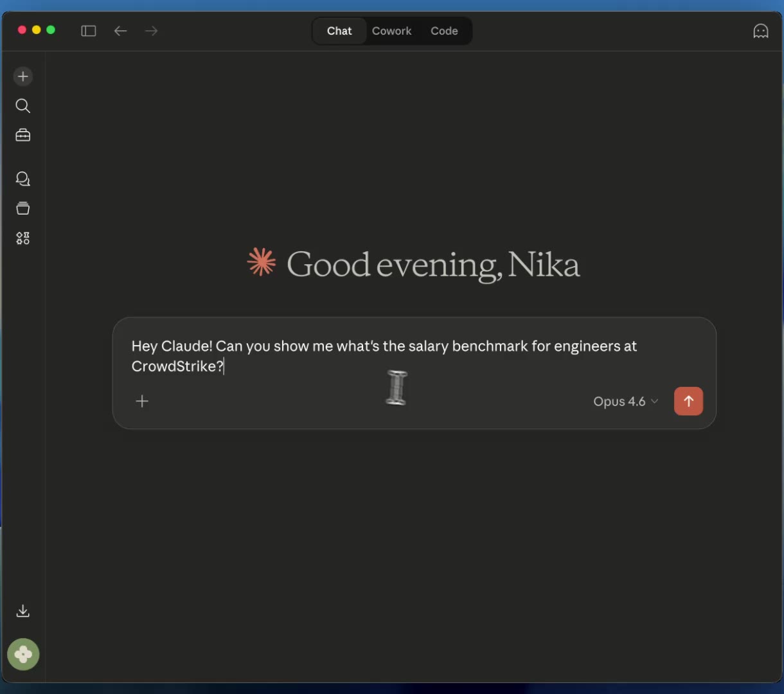
Task: Select the Chat tab
Action: [339, 31]
